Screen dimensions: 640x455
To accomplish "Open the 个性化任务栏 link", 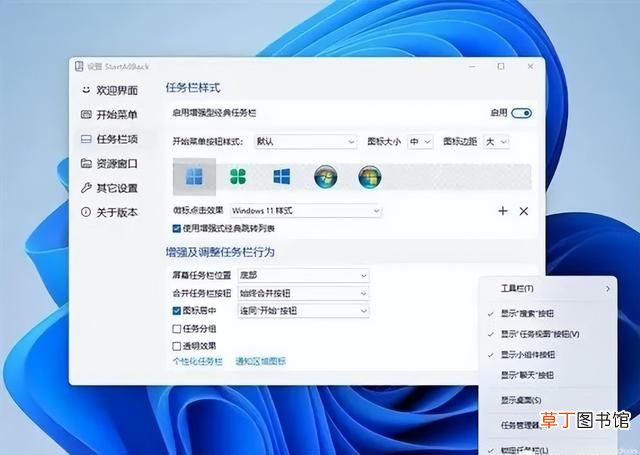I will [198, 361].
